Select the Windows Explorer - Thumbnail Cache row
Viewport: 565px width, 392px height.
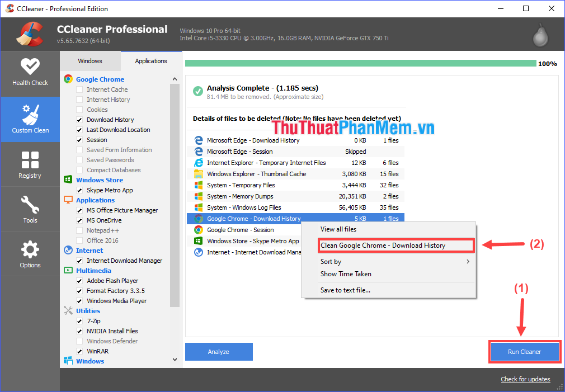click(x=295, y=174)
